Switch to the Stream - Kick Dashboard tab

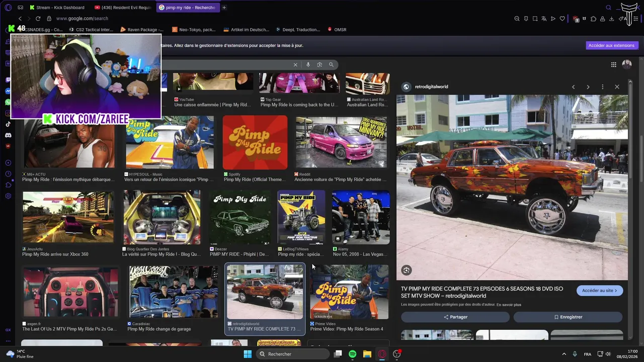[x=57, y=8]
